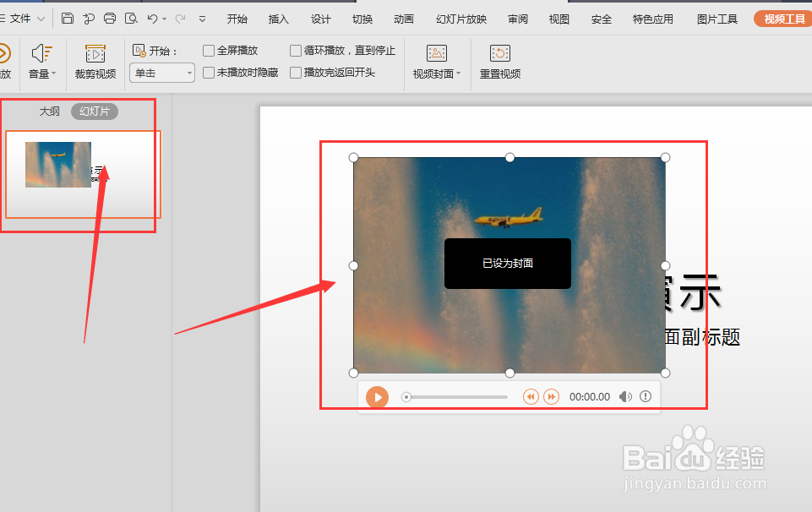Switch to the 大纲 (Outline) view

(x=48, y=111)
